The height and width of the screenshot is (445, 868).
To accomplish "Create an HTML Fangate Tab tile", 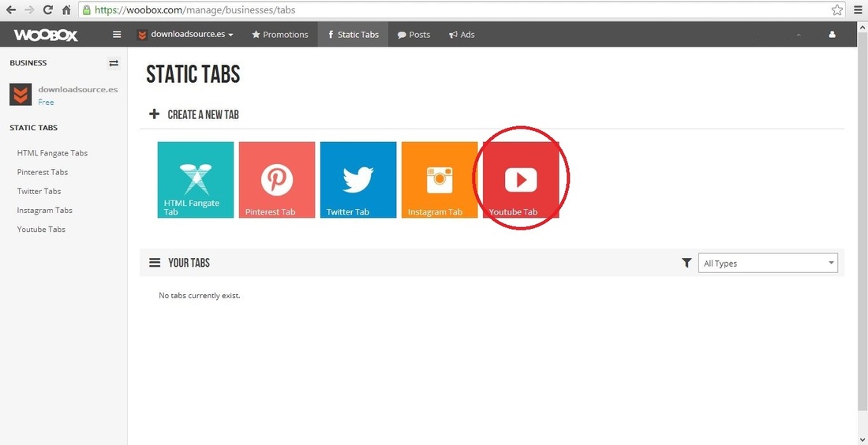I will 196,180.
